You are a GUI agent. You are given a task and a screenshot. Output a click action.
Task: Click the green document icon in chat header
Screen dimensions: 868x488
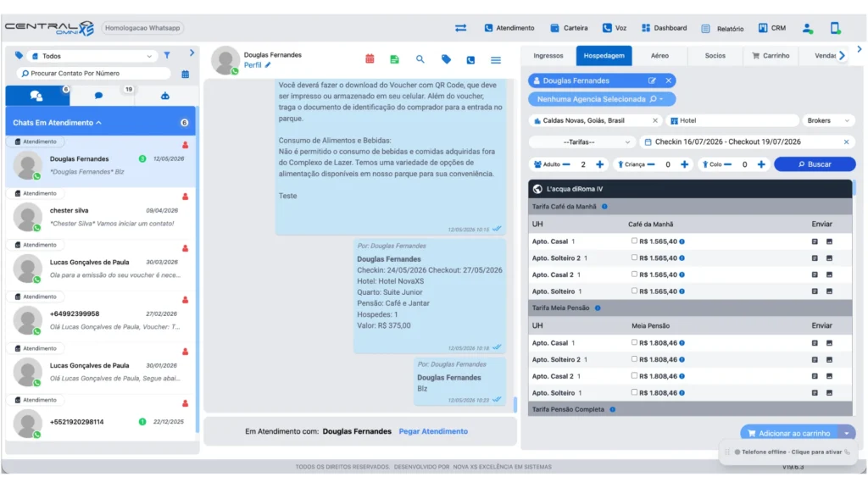[x=394, y=59]
